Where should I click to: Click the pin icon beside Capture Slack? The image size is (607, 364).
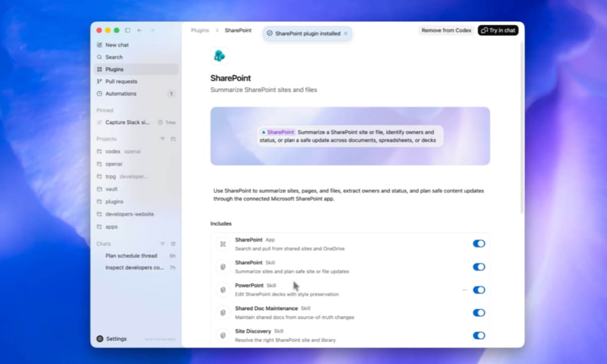(100, 122)
